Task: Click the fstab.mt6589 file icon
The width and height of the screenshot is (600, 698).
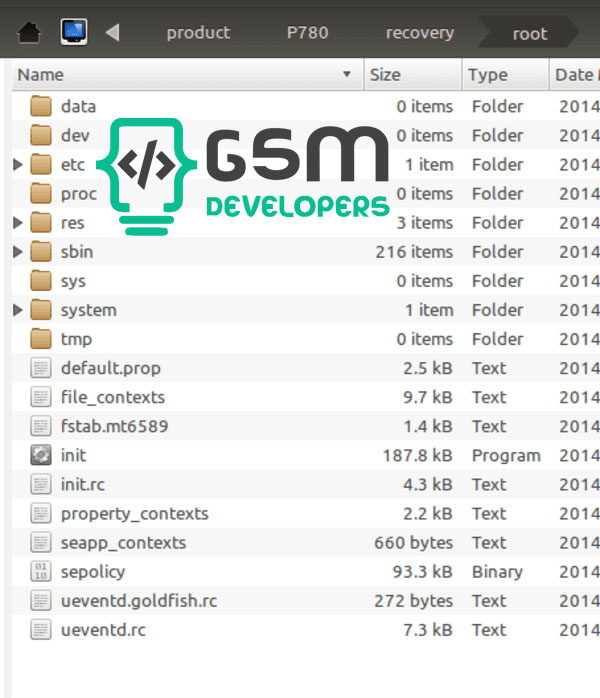Action: click(x=41, y=426)
